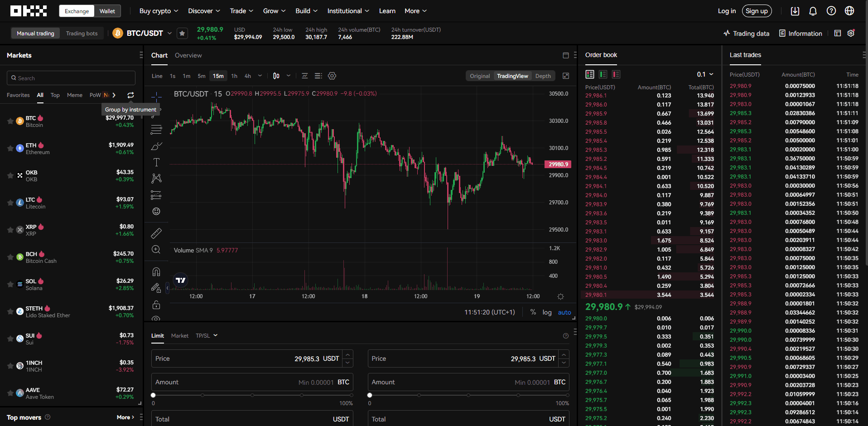868x426 pixels.
Task: Click the Group by instrument icon
Action: (x=130, y=95)
